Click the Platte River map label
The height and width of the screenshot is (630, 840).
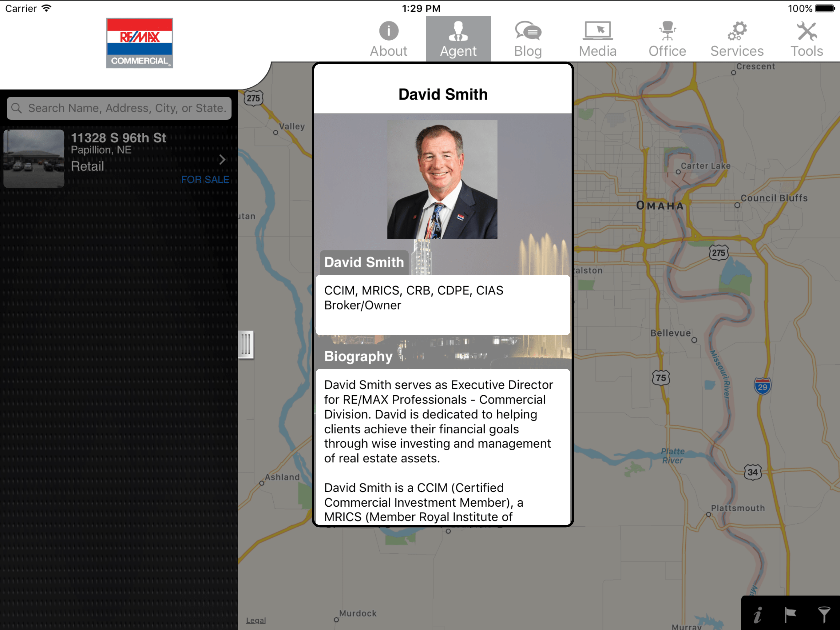[x=672, y=456]
